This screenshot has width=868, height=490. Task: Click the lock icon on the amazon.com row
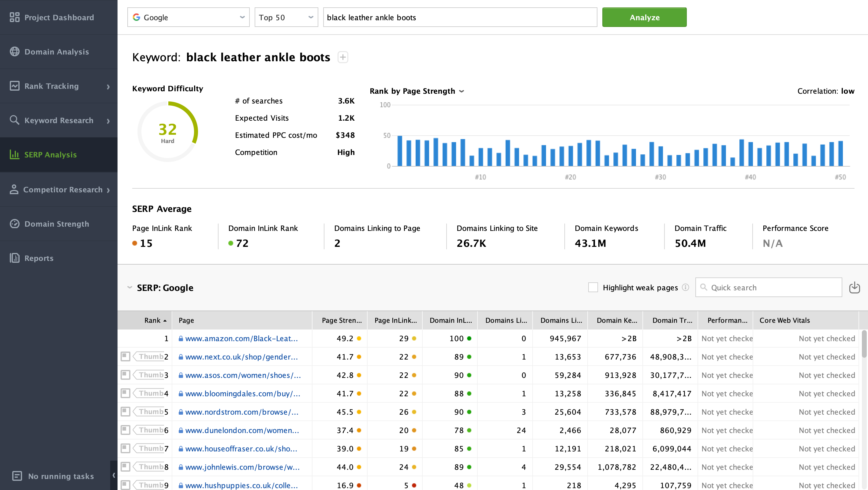tap(181, 338)
